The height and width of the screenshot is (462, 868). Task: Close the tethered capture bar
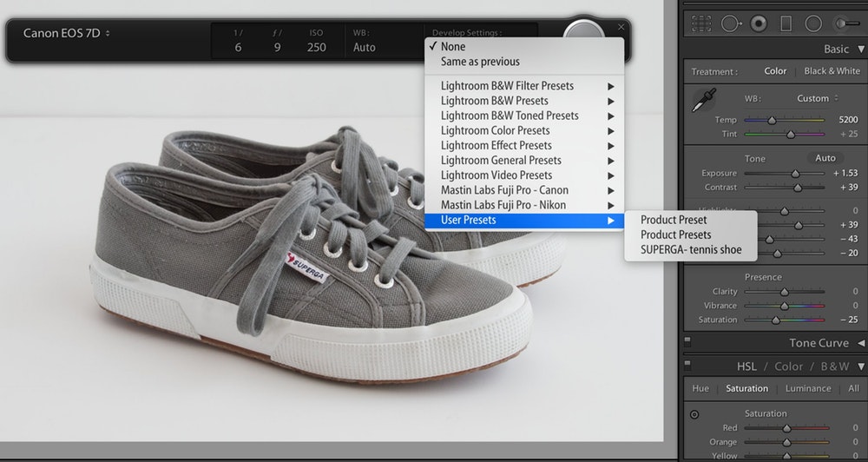pyautogui.click(x=621, y=27)
